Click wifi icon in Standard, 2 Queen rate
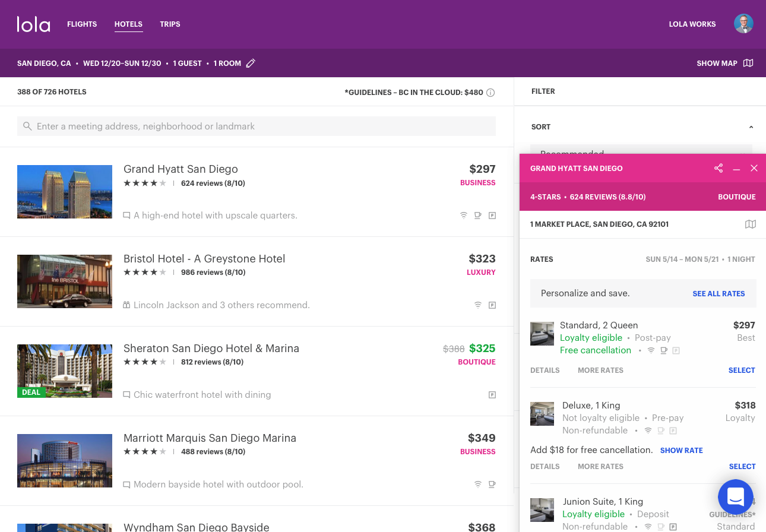 click(x=651, y=351)
